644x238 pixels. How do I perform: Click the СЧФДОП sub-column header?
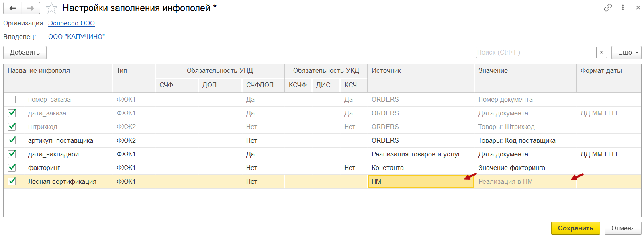click(263, 85)
